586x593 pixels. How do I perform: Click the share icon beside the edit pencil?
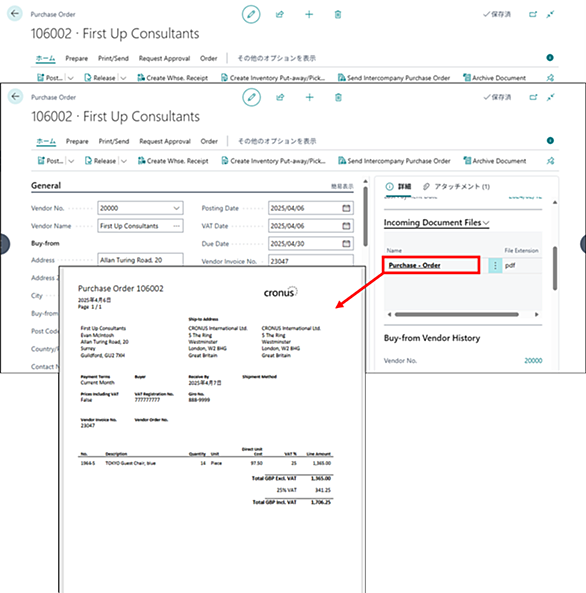coord(280,98)
